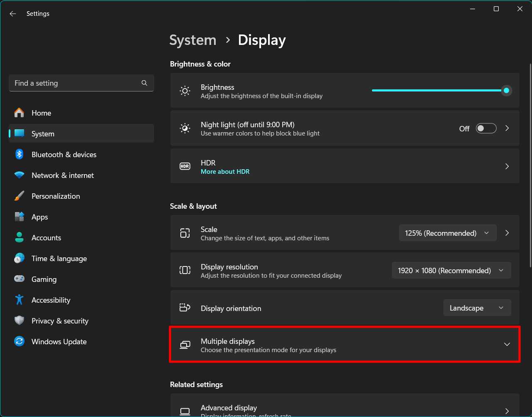Open the Landscape orientation dropdown
Viewport: 532px width, 417px height.
(x=477, y=308)
